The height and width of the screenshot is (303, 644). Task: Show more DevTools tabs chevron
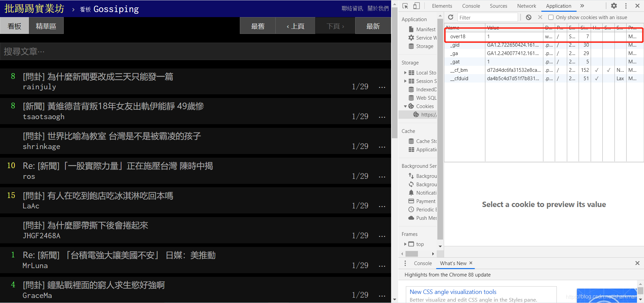click(x=582, y=6)
